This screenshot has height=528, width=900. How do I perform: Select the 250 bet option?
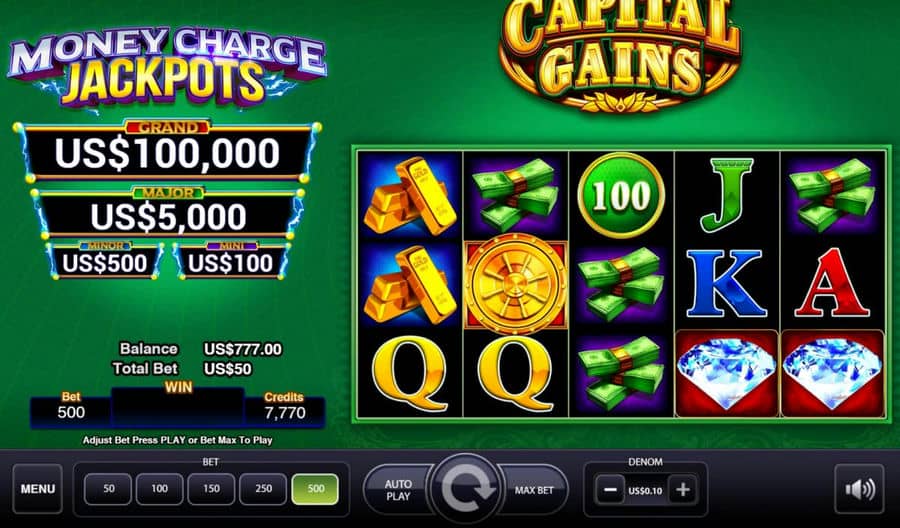click(x=263, y=489)
